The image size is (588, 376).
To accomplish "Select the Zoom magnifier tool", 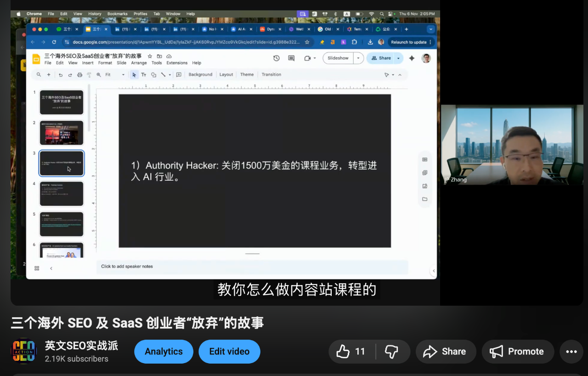I will [99, 74].
